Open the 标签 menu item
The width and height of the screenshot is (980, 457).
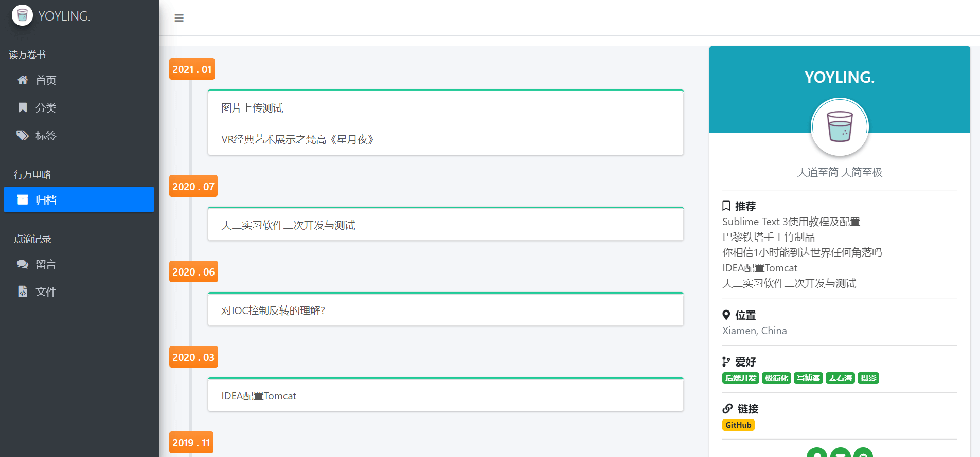[79, 135]
